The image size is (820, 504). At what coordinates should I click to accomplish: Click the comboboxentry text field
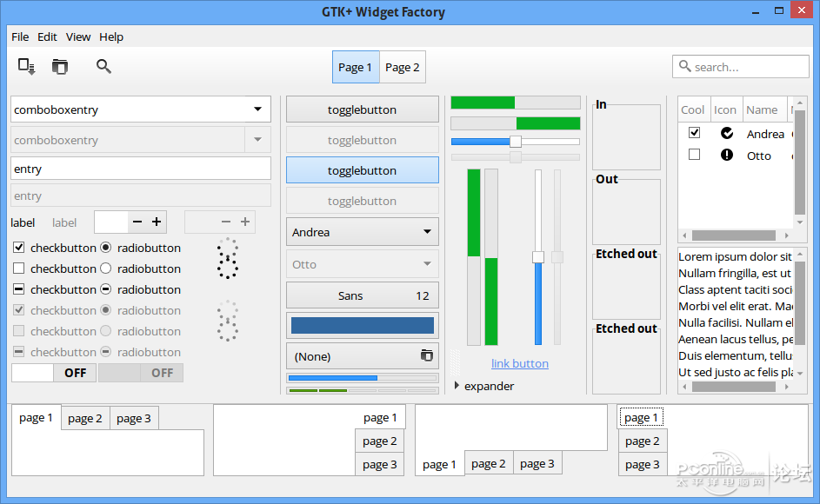[128, 109]
